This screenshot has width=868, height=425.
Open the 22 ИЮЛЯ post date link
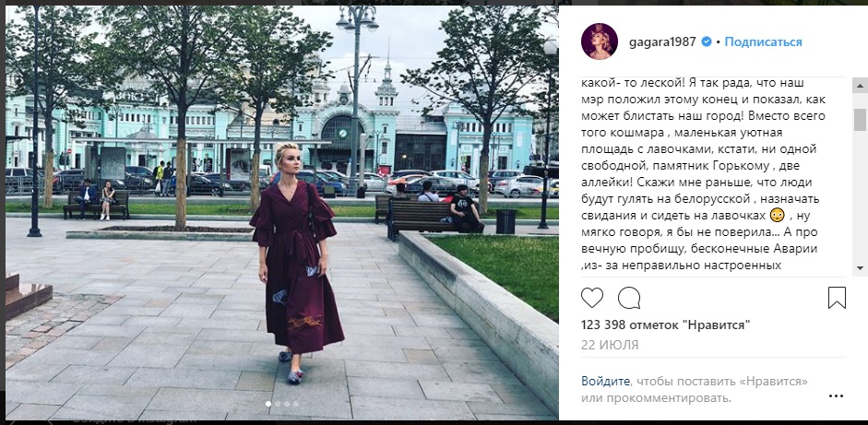(610, 345)
